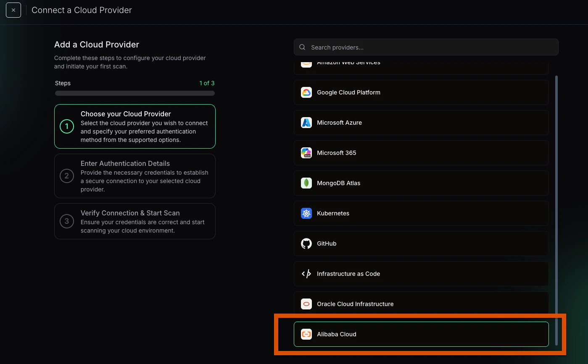Image resolution: width=588 pixels, height=364 pixels.
Task: Open step 1 Choose your Cloud Provider
Action: 134,126
